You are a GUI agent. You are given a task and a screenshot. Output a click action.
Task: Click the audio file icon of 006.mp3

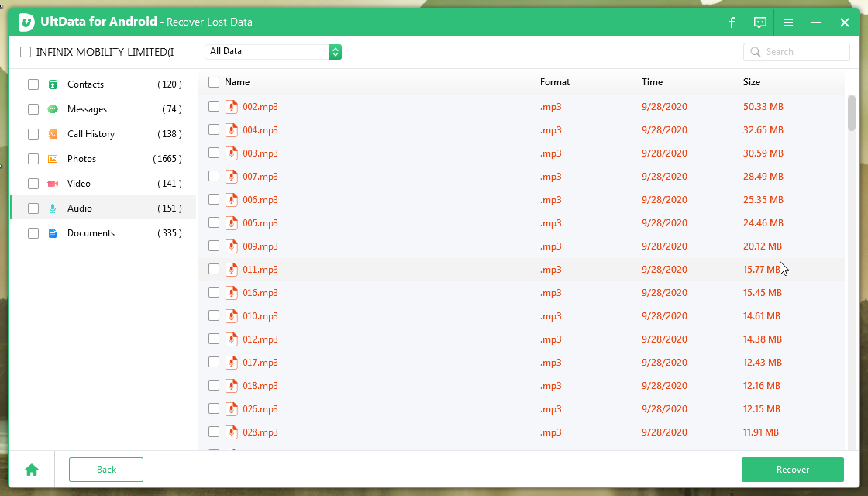(232, 199)
